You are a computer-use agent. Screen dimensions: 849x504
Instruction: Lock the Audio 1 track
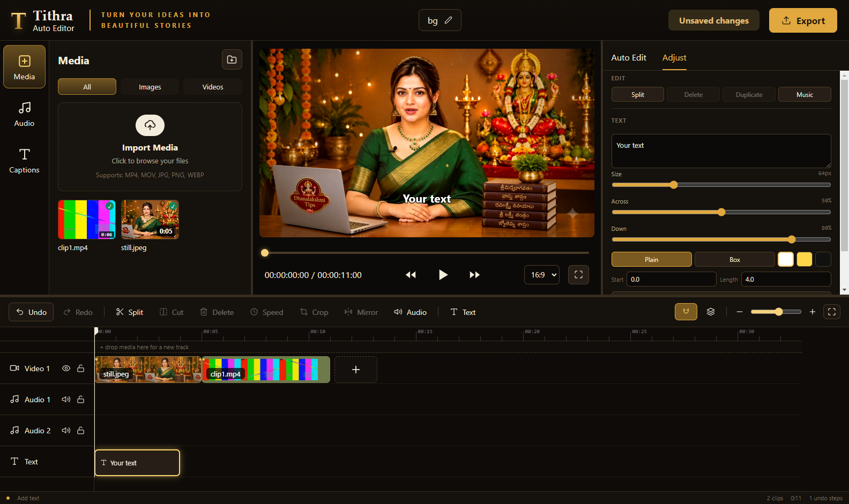[81, 400]
